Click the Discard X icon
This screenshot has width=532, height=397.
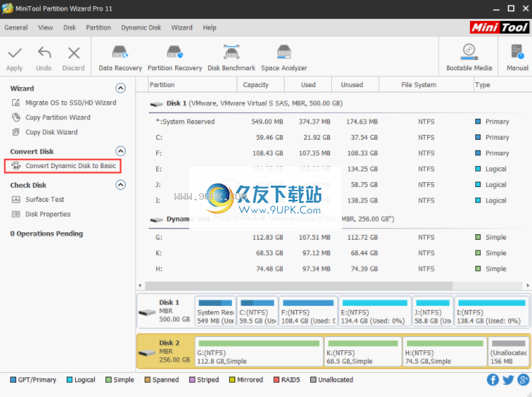[x=74, y=53]
